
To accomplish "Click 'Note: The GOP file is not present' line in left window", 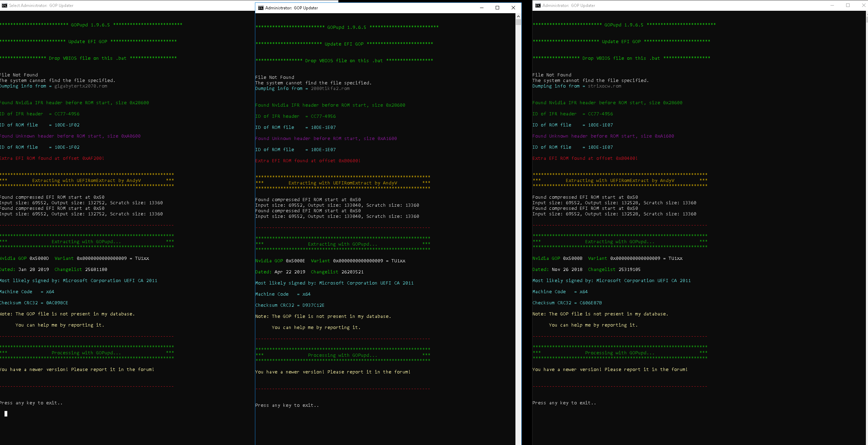I will [x=67, y=314].
